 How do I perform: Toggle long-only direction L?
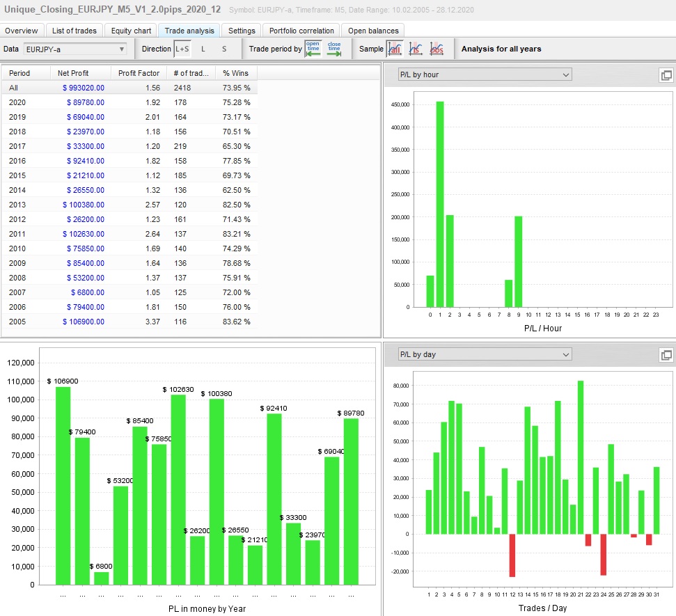203,49
